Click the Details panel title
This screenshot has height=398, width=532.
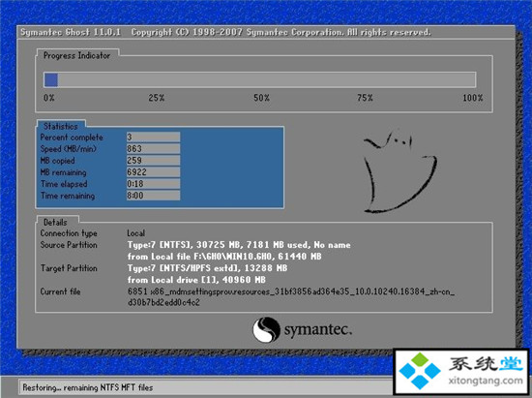55,222
